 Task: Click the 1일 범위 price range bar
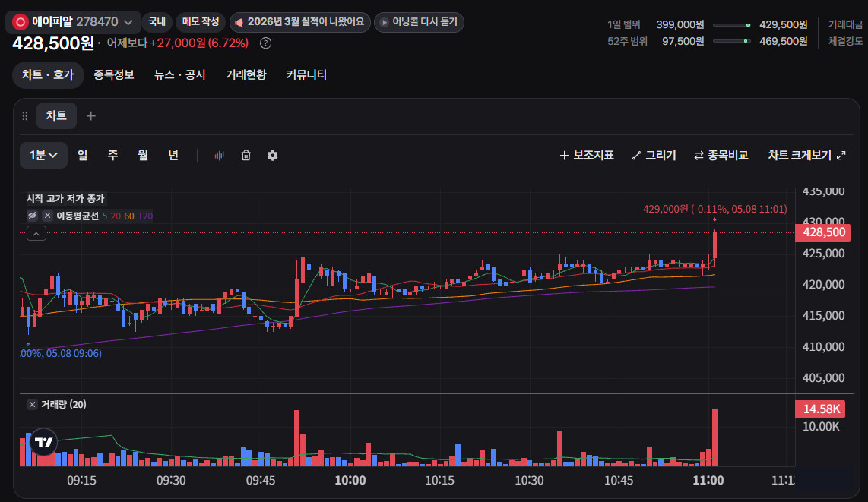pos(732,25)
